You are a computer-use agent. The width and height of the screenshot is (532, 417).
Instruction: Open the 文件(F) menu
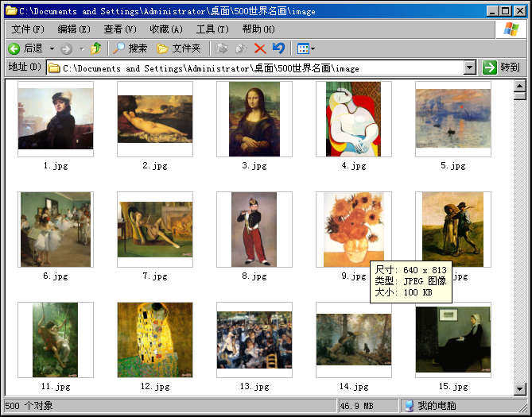28,29
